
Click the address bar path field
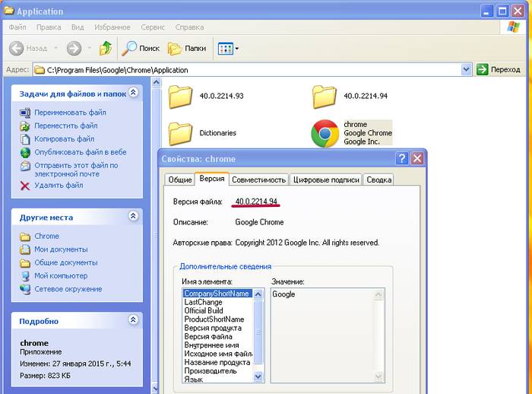tap(248, 70)
